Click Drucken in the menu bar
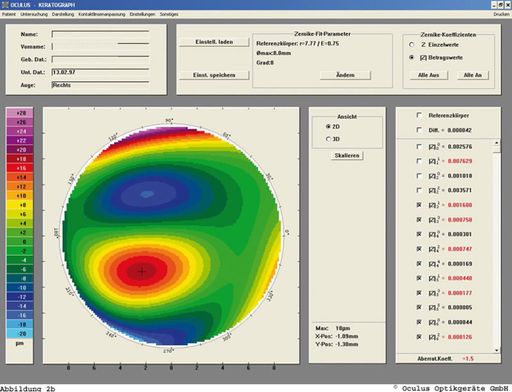 (x=501, y=14)
